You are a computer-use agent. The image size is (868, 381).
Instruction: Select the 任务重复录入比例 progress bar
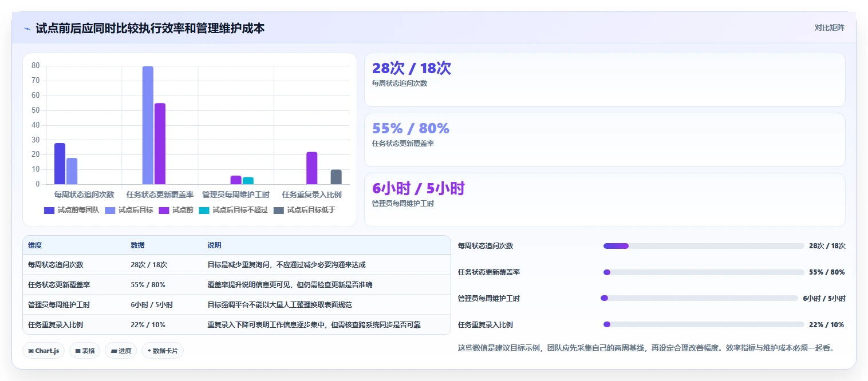tap(704, 324)
